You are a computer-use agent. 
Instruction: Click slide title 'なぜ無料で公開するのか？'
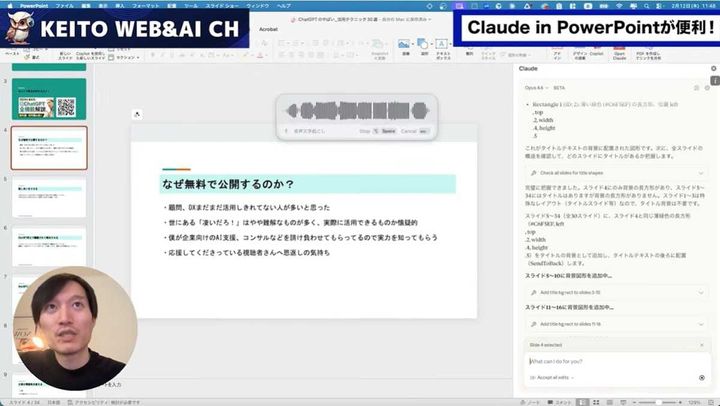[x=228, y=185]
